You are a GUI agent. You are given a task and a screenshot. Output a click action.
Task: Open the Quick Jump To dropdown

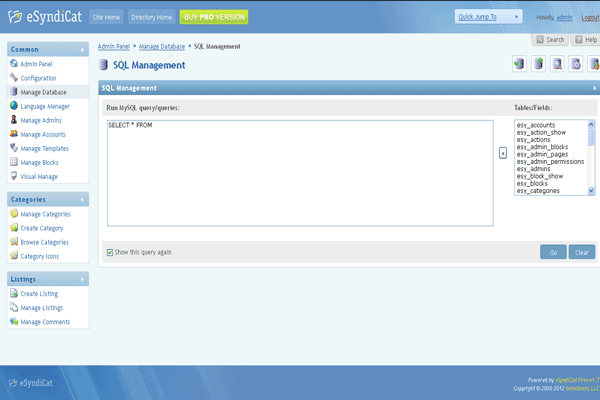pos(489,17)
